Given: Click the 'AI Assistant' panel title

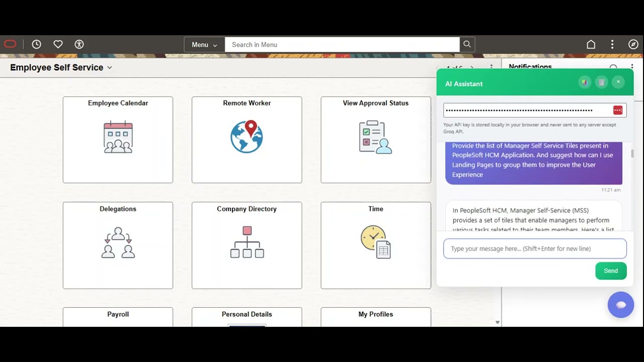Looking at the screenshot, I should pos(464,84).
